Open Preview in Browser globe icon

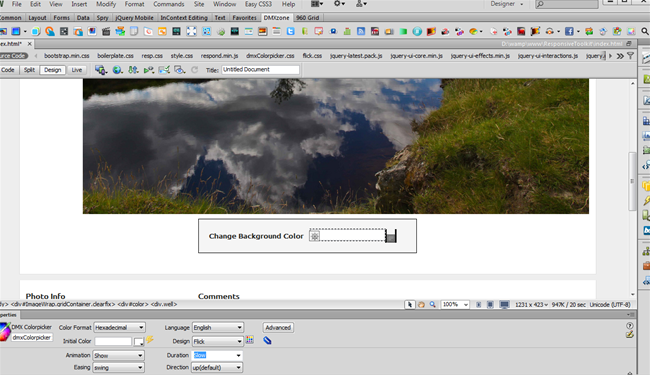(117, 70)
